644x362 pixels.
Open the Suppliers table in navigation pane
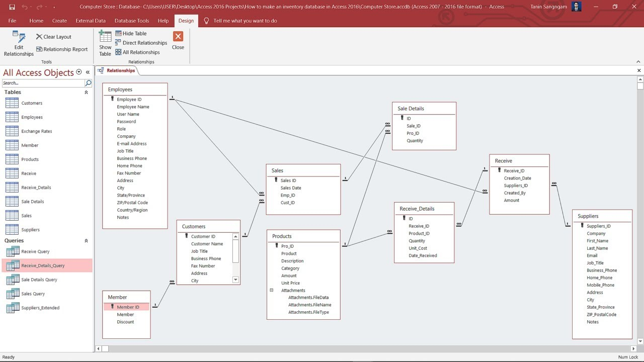(30, 230)
